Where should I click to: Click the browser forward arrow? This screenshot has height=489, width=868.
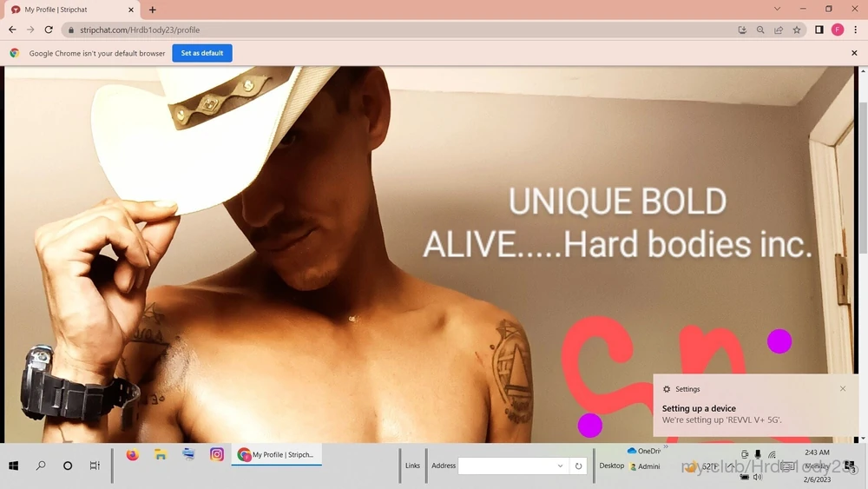click(x=30, y=30)
